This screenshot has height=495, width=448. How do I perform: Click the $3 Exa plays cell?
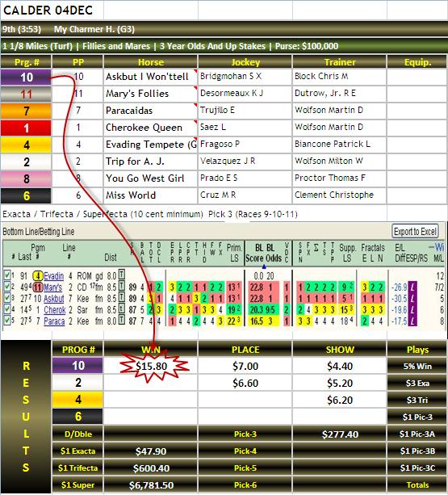[x=417, y=384]
